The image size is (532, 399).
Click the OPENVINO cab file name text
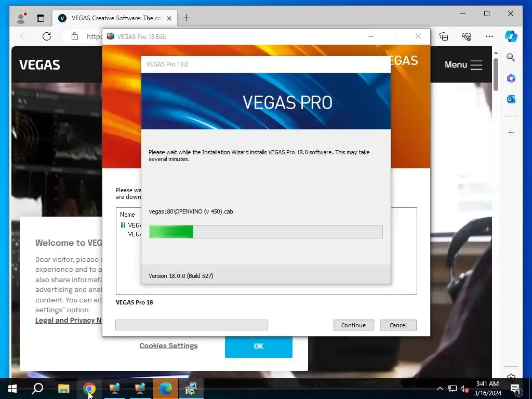tap(191, 211)
